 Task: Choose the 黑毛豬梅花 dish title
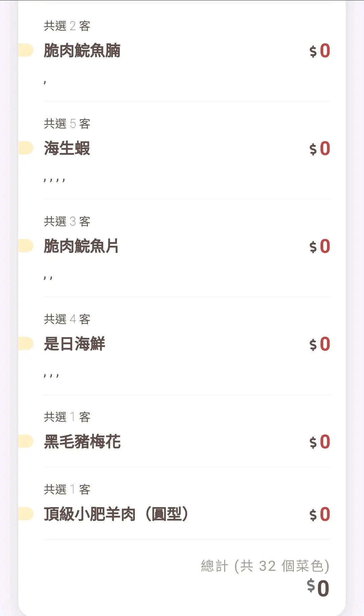click(x=82, y=442)
